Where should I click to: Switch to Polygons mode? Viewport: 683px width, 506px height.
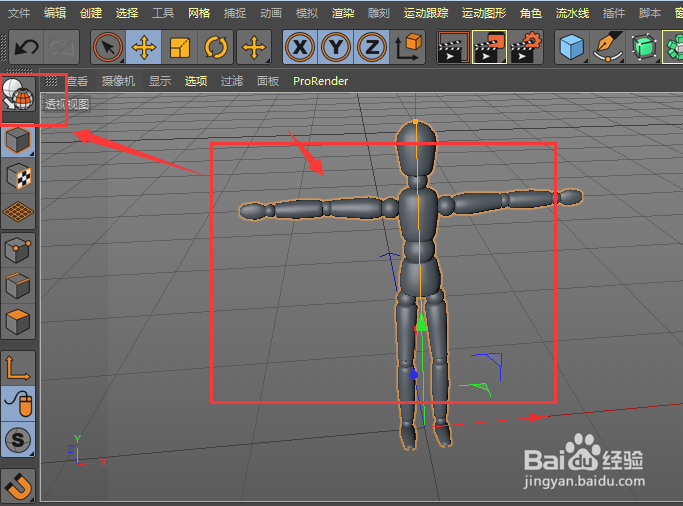coord(18,322)
